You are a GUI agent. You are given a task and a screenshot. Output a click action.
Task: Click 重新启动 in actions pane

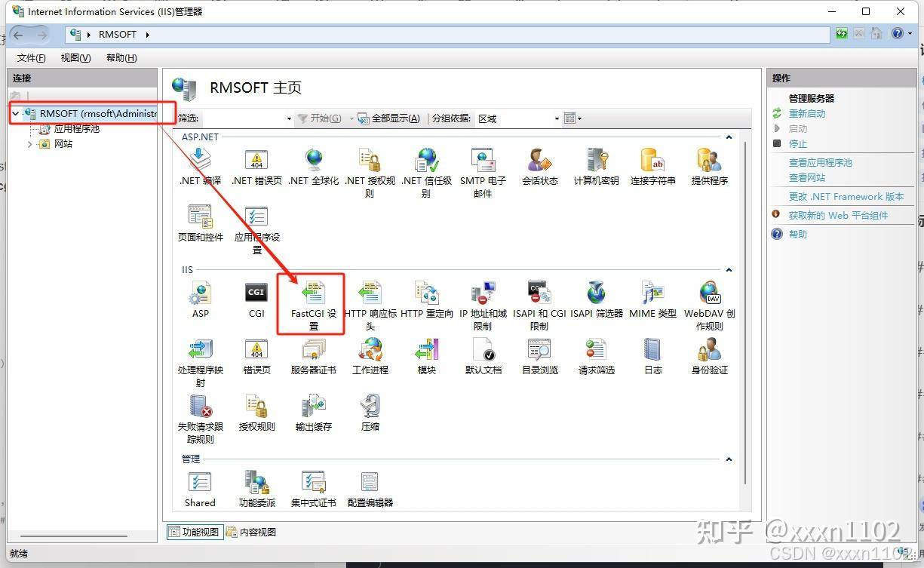coord(807,114)
